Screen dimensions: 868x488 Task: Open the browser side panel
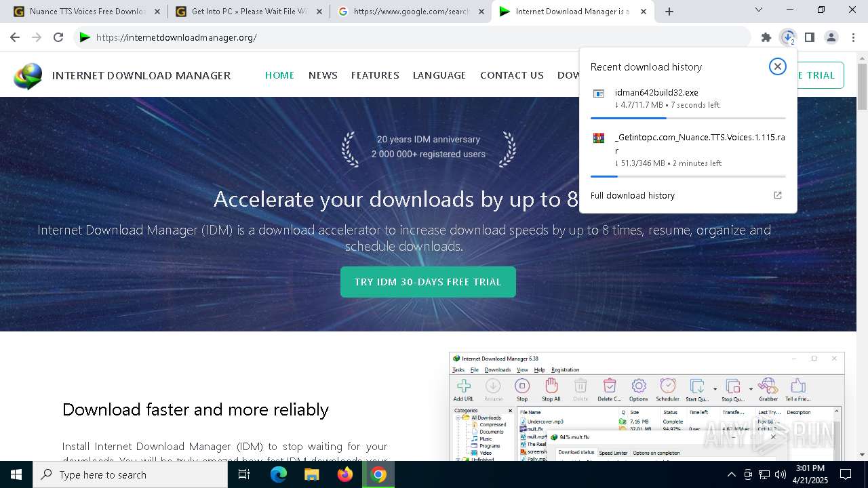tap(810, 37)
